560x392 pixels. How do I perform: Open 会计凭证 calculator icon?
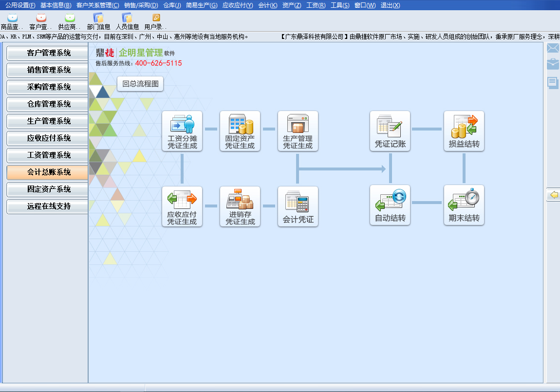pyautogui.click(x=298, y=206)
